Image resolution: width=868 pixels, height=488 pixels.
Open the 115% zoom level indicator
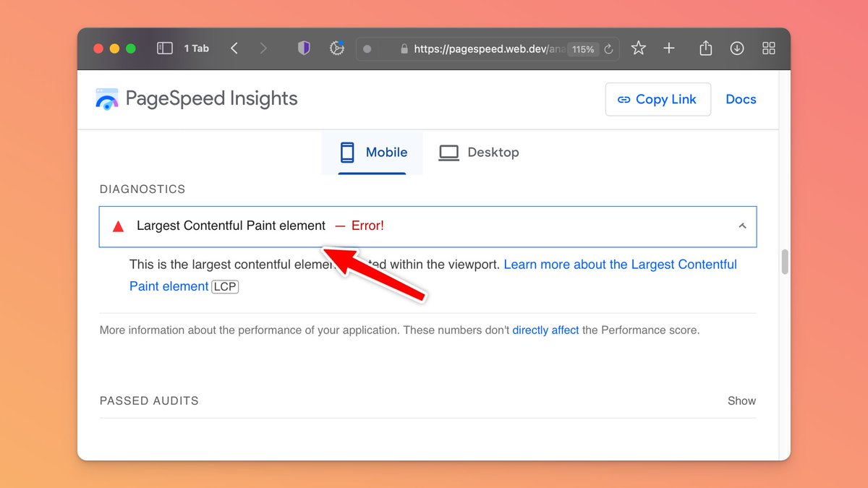[x=582, y=49]
